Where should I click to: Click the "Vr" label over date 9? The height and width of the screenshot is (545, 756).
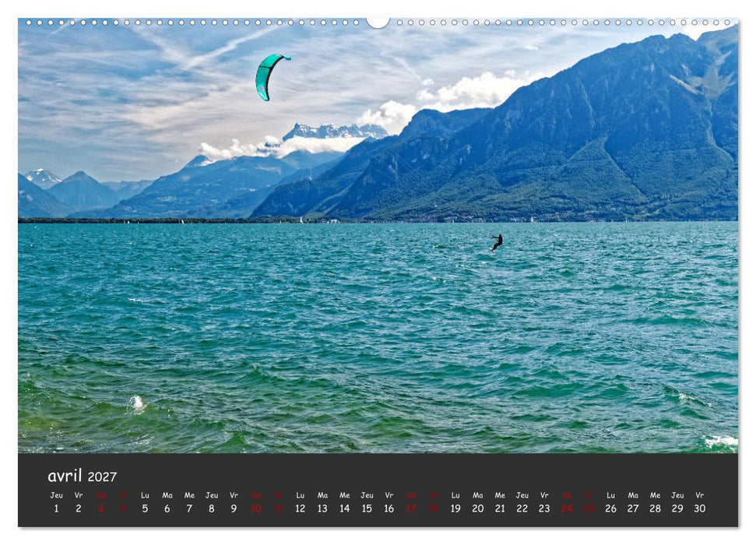tap(234, 495)
